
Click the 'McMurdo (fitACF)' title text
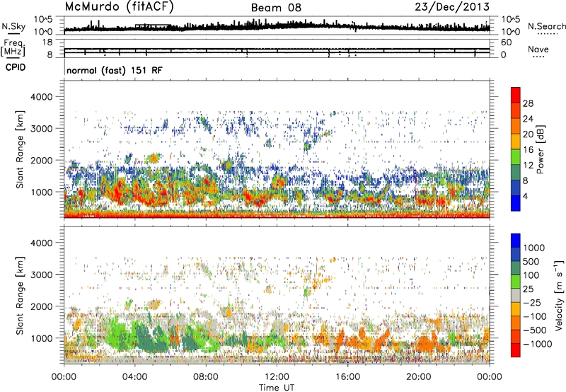(x=119, y=7)
